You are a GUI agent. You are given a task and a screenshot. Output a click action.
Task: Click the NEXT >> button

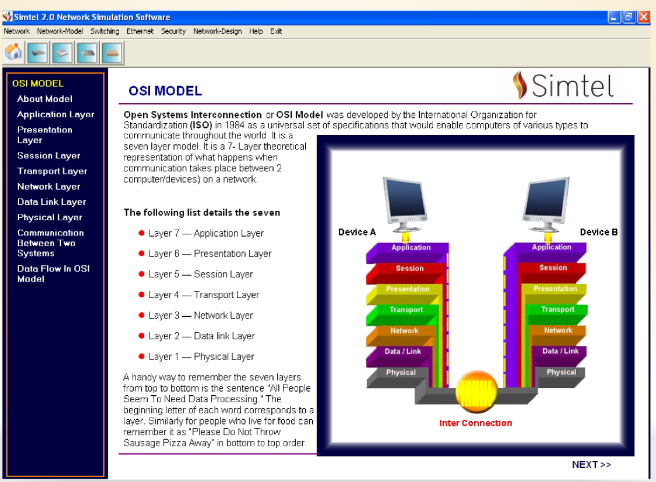(x=591, y=464)
